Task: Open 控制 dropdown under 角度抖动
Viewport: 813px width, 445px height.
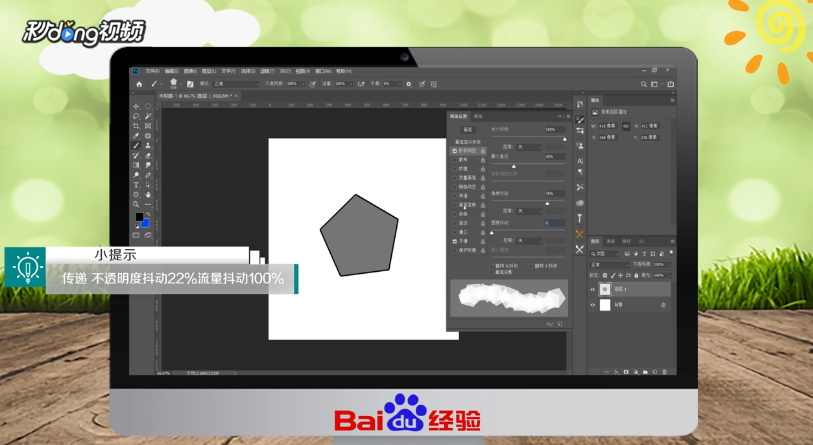Action: pos(529,211)
